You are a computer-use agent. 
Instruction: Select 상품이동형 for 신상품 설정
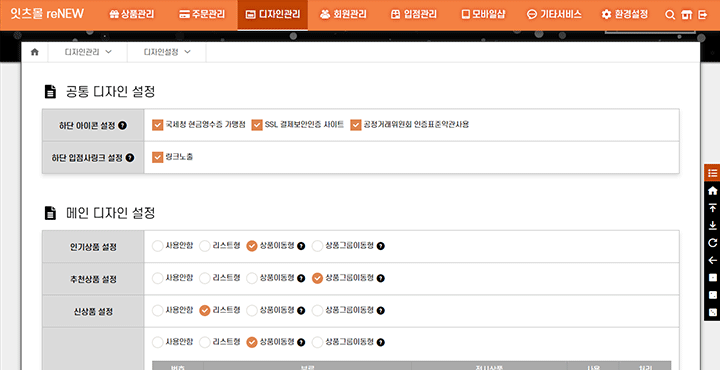[x=252, y=311]
